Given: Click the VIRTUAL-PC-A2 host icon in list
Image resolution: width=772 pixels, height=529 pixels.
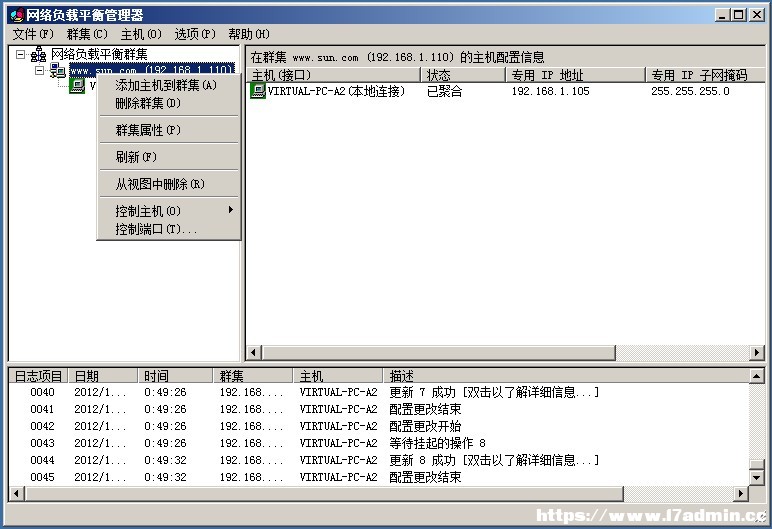Looking at the screenshot, I should tap(258, 91).
